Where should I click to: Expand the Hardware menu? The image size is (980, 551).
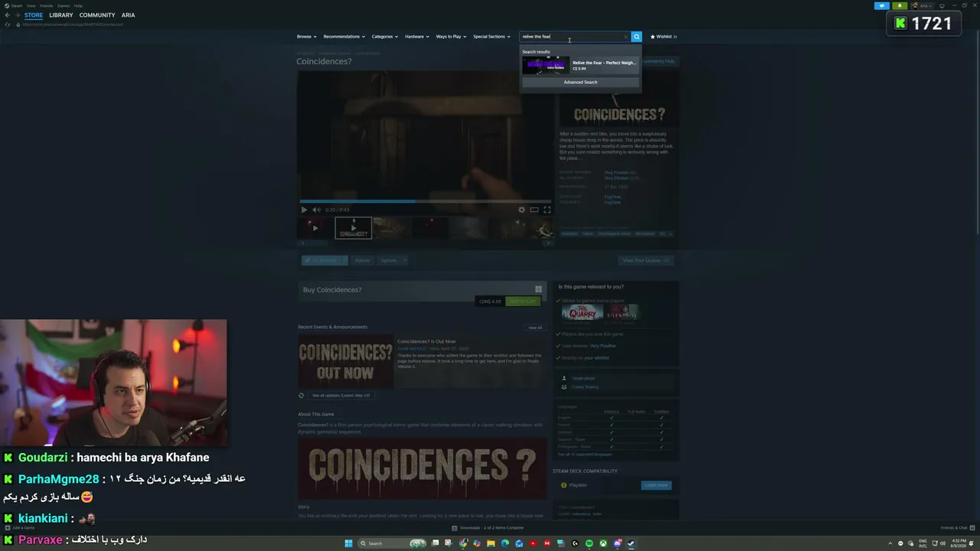[x=416, y=37]
